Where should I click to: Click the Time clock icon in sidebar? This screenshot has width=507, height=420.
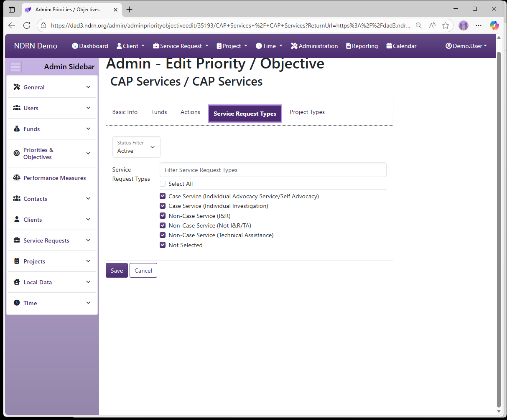[x=17, y=303]
